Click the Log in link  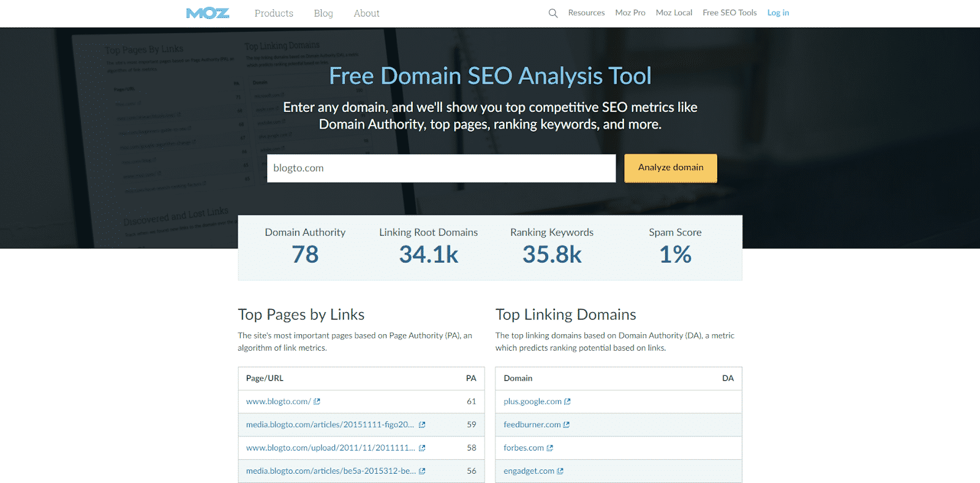pos(778,13)
